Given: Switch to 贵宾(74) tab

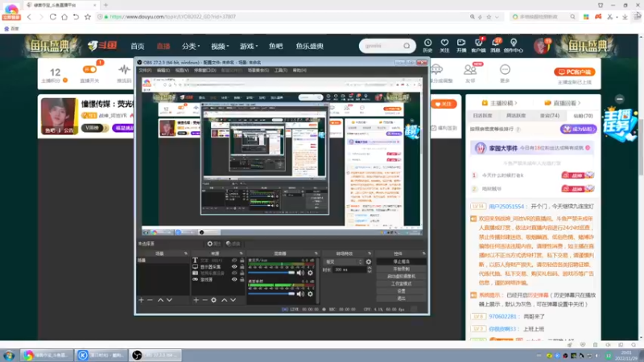Looking at the screenshot, I should pyautogui.click(x=550, y=116).
